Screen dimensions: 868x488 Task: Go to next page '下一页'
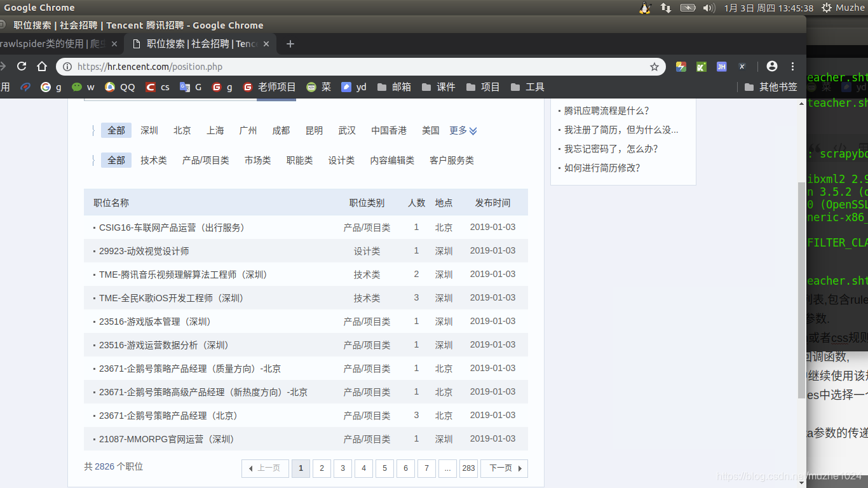click(x=505, y=468)
